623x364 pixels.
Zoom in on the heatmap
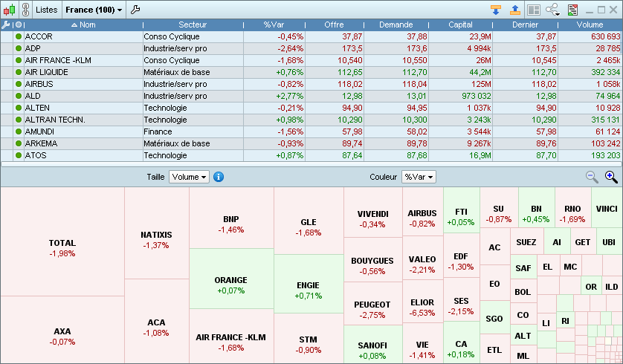pyautogui.click(x=611, y=177)
